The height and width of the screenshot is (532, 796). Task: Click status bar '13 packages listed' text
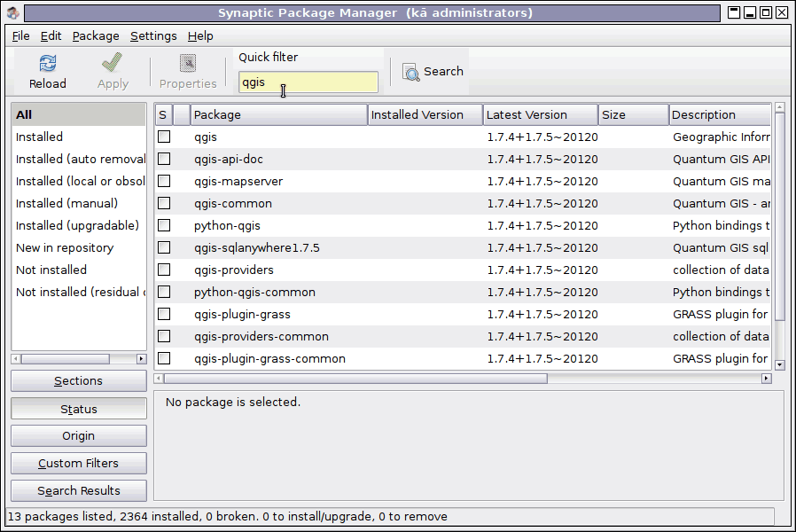tap(62, 516)
